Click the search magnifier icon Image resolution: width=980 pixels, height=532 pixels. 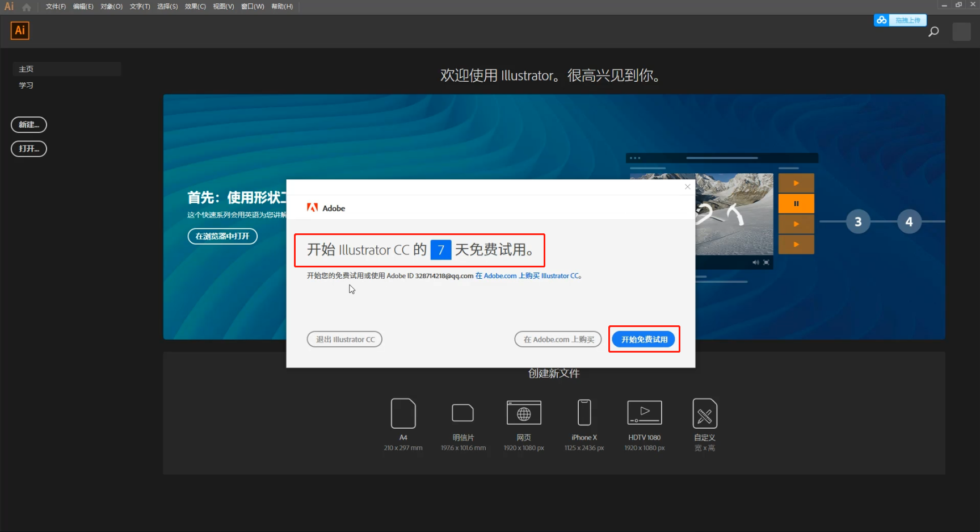(x=933, y=32)
